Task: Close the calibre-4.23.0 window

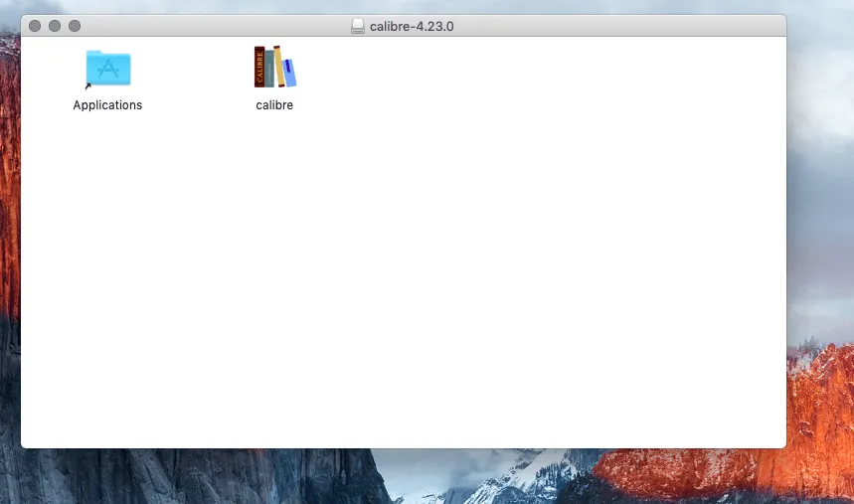Action: [35, 26]
